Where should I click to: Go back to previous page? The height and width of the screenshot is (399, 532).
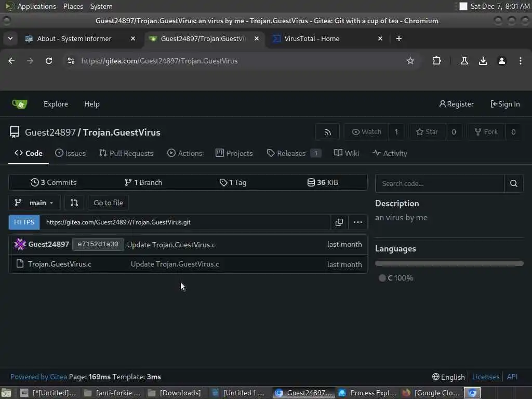click(x=11, y=61)
